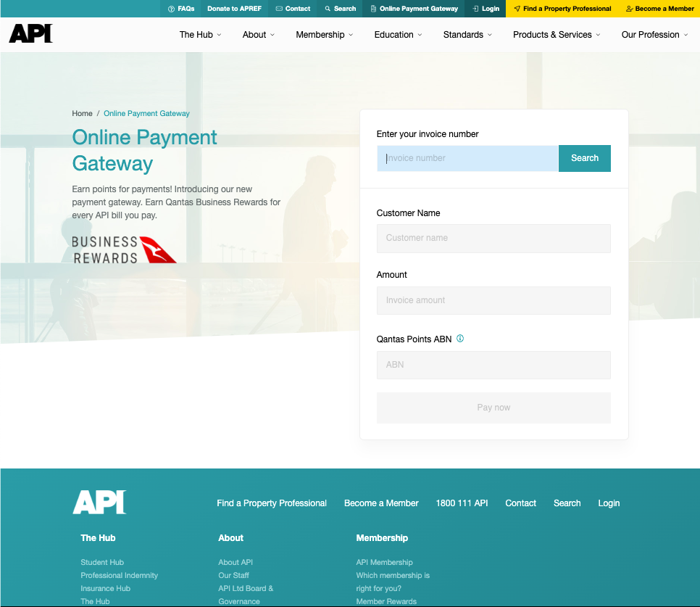This screenshot has width=700, height=607.
Task: Click Which membership is right for you link
Action: tap(393, 582)
